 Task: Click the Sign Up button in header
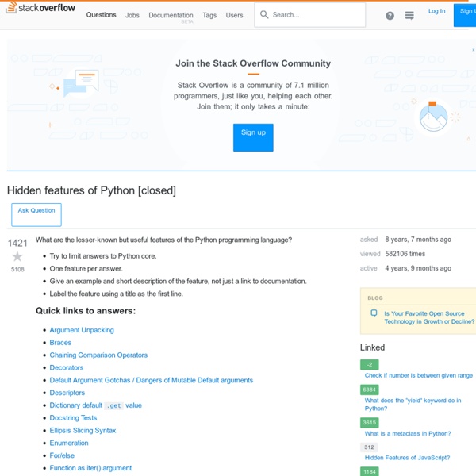coord(465,15)
